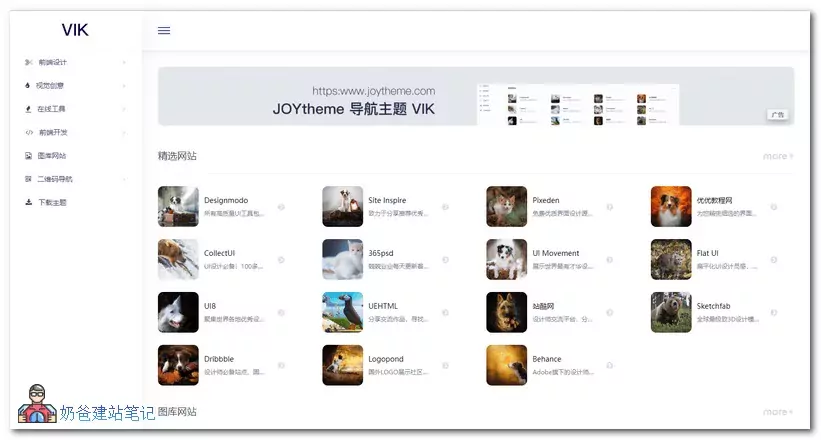
Task: Expand the 前端设计 sidebar submenu arrow
Action: (x=124, y=62)
